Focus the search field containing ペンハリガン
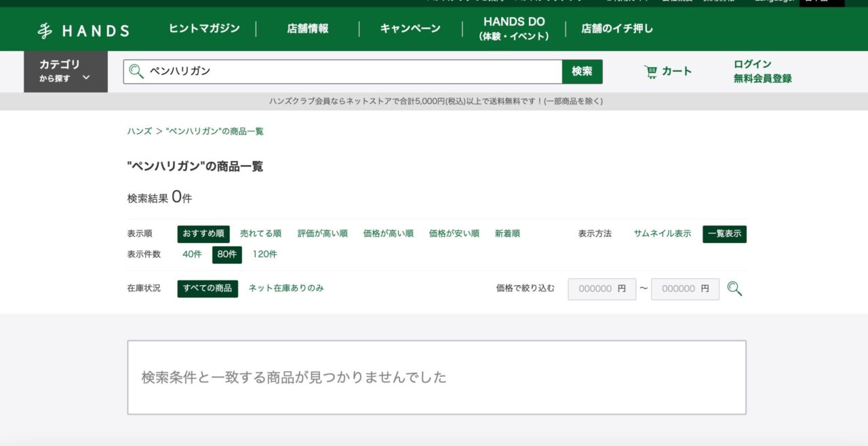This screenshot has width=868, height=446. [x=342, y=71]
